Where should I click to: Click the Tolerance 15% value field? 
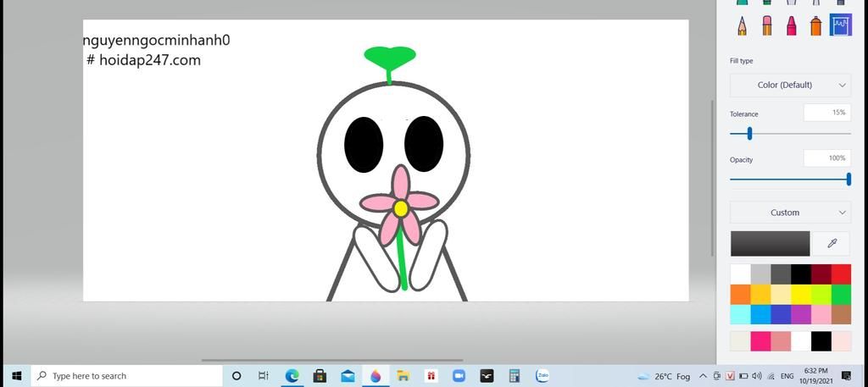click(827, 113)
